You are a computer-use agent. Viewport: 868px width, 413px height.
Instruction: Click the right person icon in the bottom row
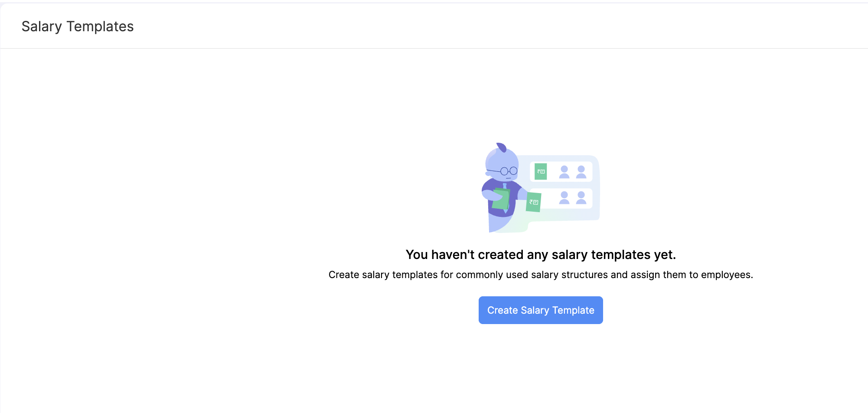[581, 198]
